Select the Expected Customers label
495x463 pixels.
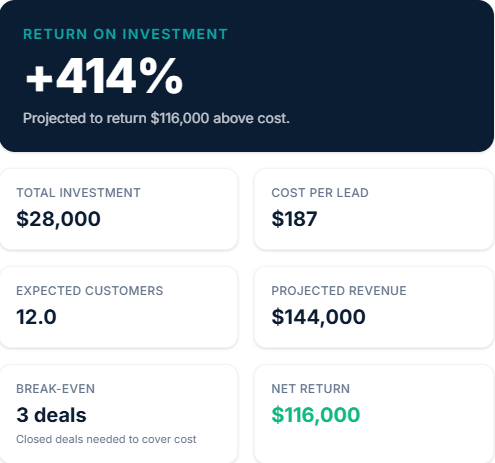(x=90, y=291)
